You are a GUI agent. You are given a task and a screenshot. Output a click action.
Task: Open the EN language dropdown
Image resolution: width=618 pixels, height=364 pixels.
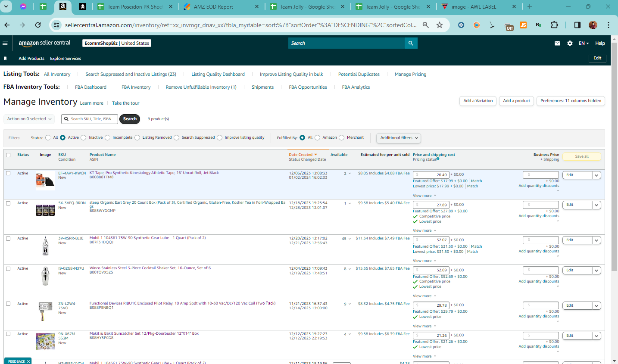tap(584, 43)
